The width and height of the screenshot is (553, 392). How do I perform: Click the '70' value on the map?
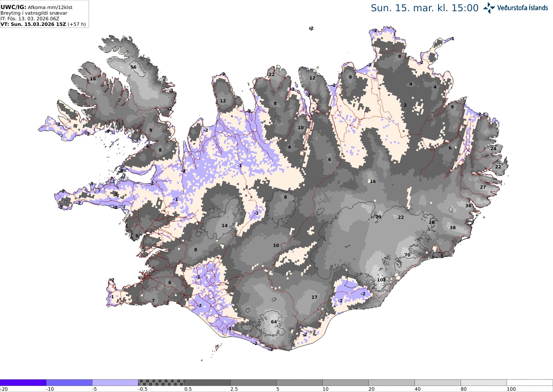(407, 255)
